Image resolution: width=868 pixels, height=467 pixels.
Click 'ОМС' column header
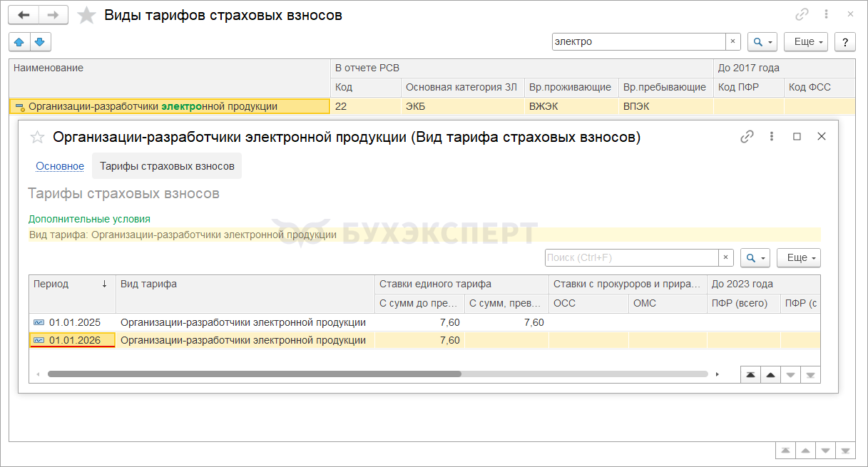point(668,303)
